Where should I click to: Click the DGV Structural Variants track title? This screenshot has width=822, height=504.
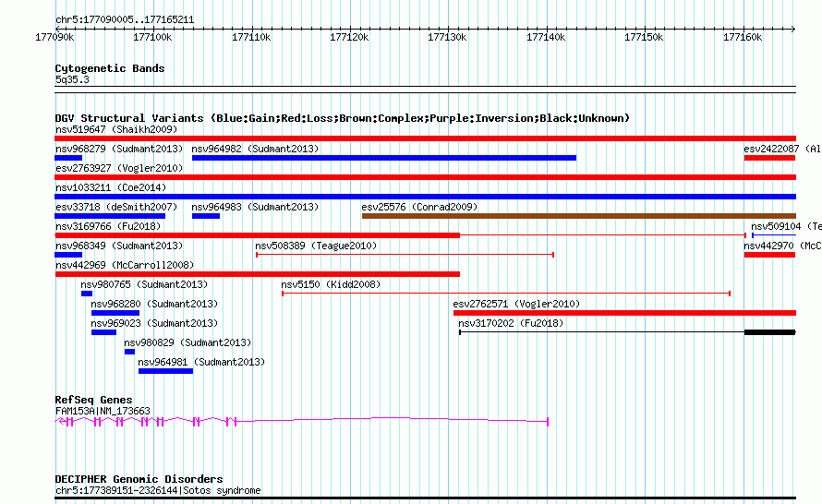(x=343, y=118)
